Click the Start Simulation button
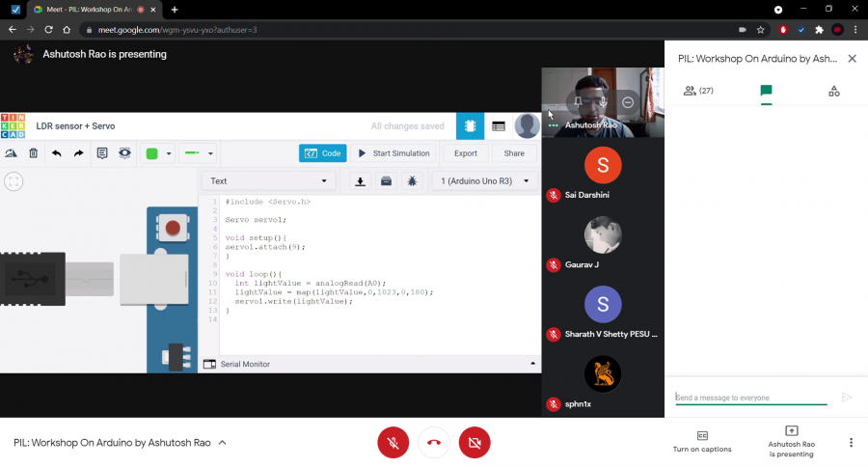This screenshot has width=868, height=467. click(393, 153)
